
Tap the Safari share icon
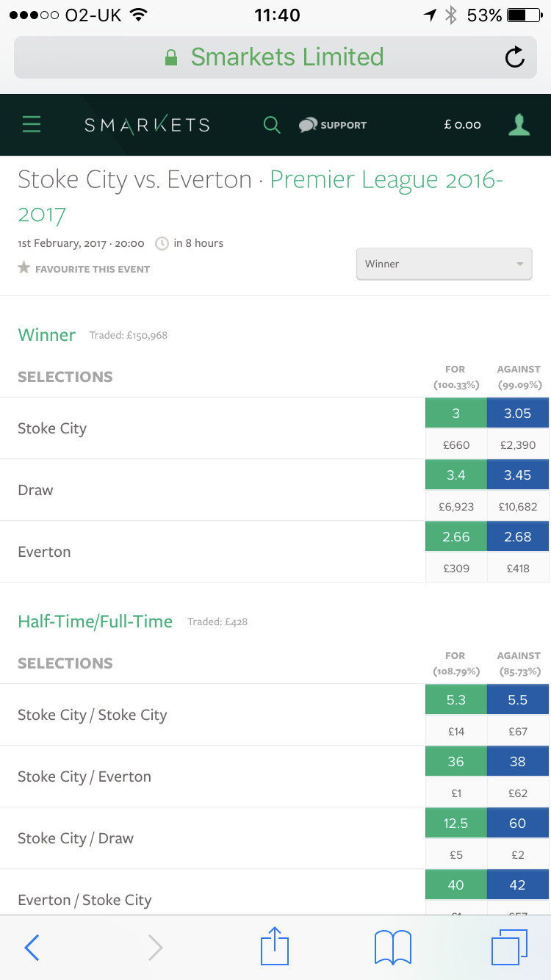point(275,946)
